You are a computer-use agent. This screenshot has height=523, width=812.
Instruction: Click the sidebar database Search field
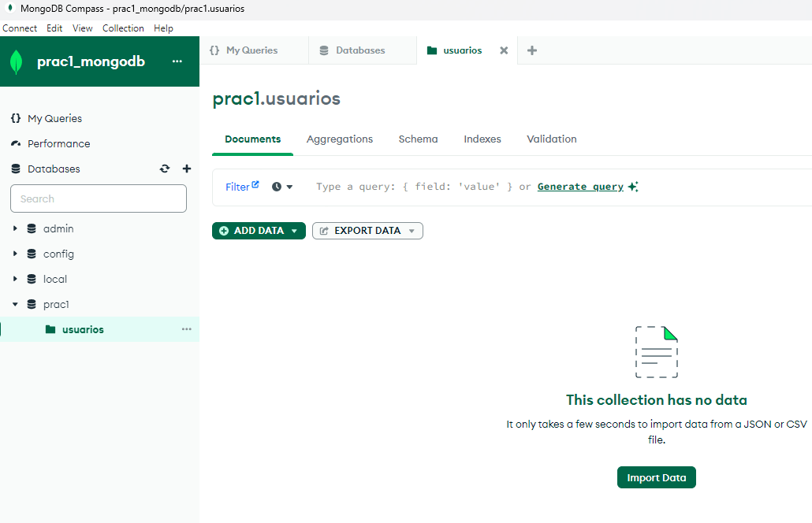[99, 198]
